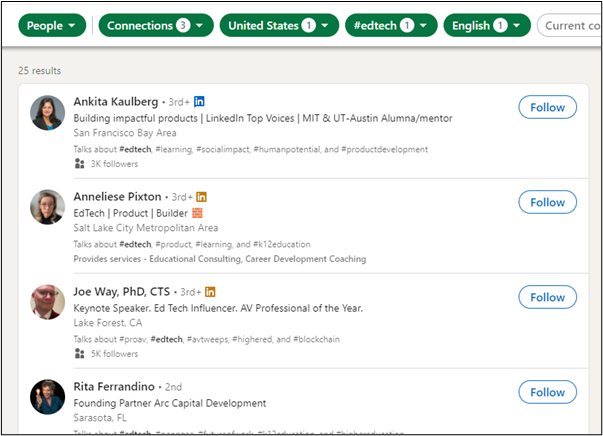Click '5K followers' text
Screen dimensions: 603x436
click(x=114, y=354)
